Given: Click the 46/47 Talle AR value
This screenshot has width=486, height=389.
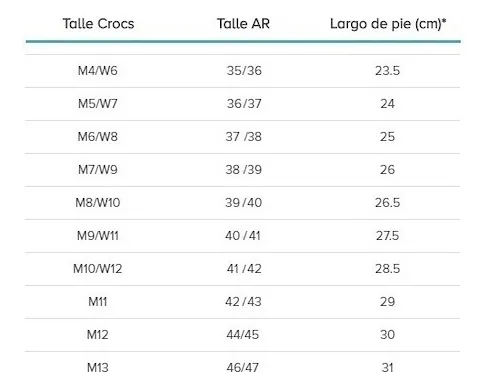Looking at the screenshot, I should (243, 368).
